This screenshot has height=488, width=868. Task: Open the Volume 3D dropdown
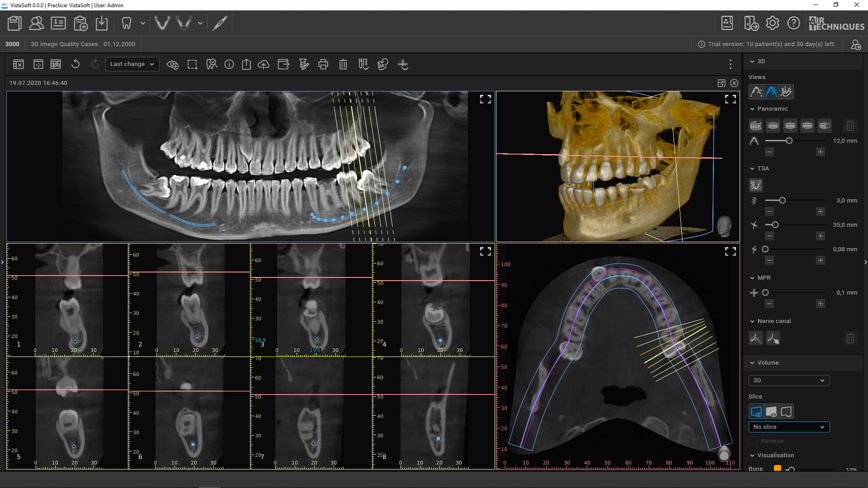[789, 380]
